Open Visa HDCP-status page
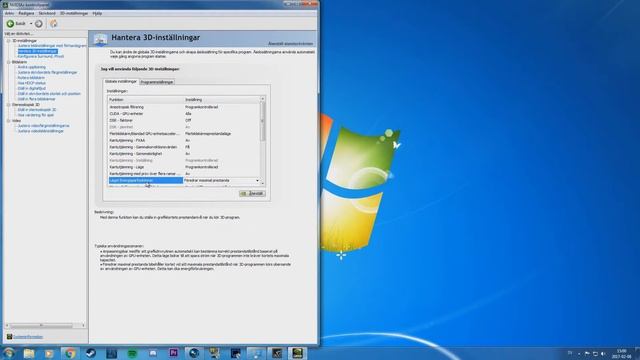The image size is (640, 360). click(x=31, y=83)
